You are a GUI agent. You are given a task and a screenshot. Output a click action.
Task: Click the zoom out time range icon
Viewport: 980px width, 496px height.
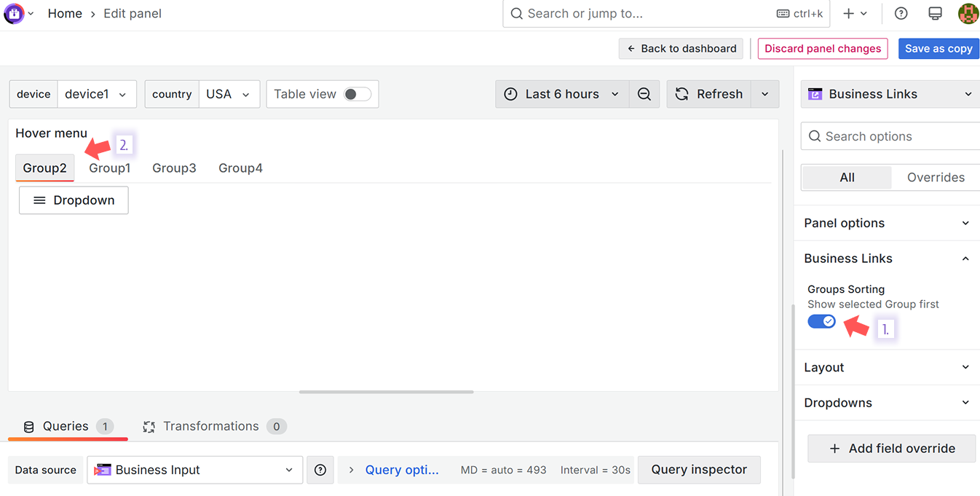point(644,94)
